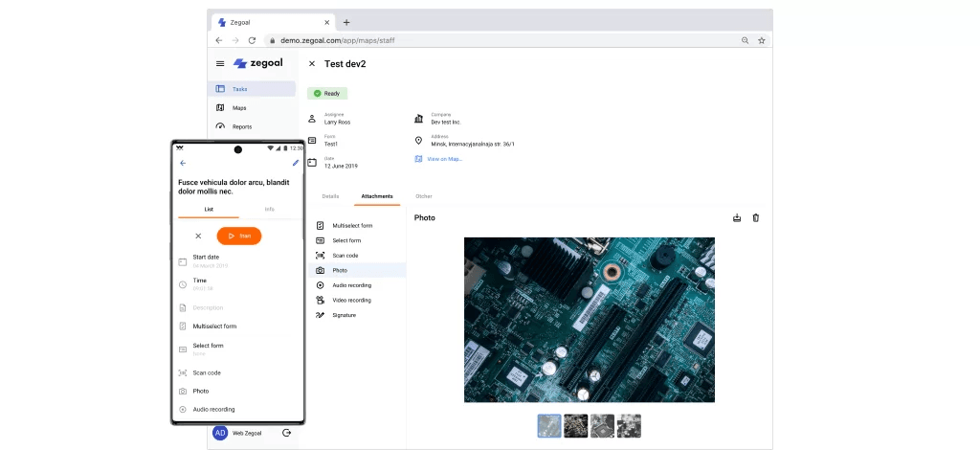980x450 pixels.
Task: Open the hamburger menu beside zegoal logo
Action: click(220, 64)
